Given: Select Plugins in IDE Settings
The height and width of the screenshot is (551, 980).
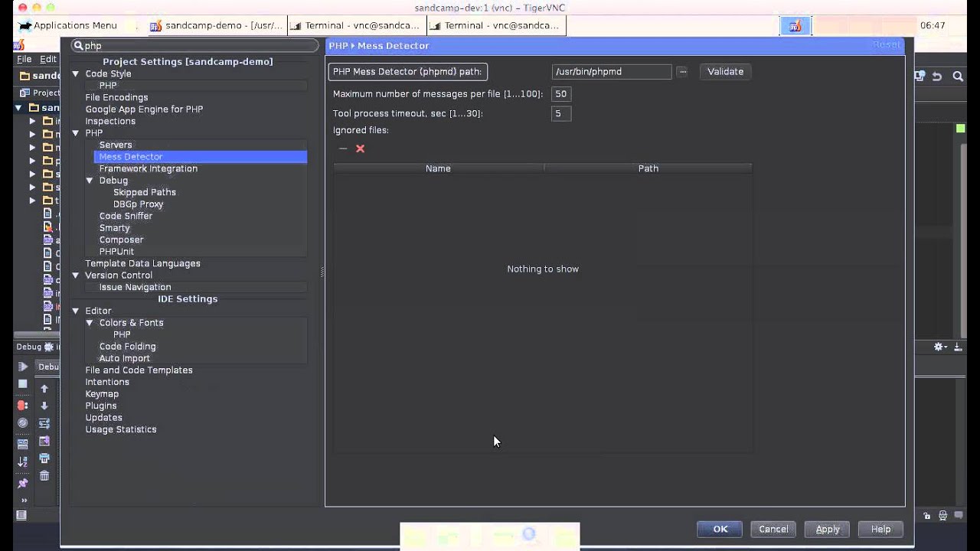Looking at the screenshot, I should (x=101, y=406).
